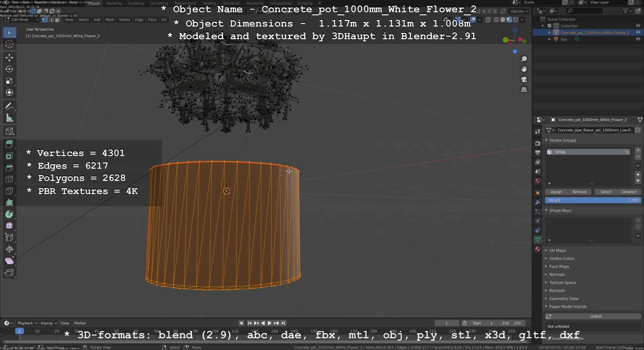
Task: Click the Remove vertex group button
Action: pyautogui.click(x=580, y=192)
